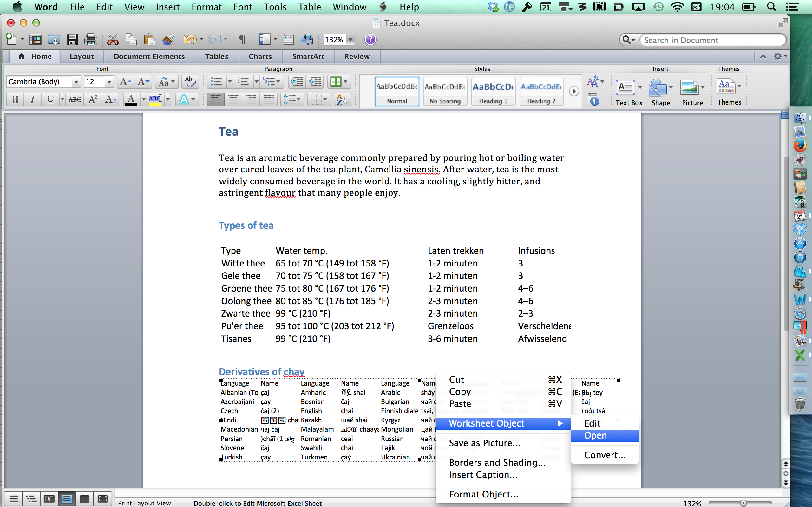Choose Open in Worksheet Object submenu
The image size is (812, 507).
pyautogui.click(x=595, y=435)
